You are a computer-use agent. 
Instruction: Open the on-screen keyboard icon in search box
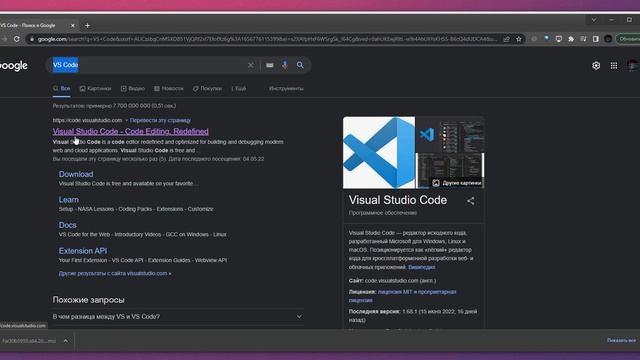point(270,65)
